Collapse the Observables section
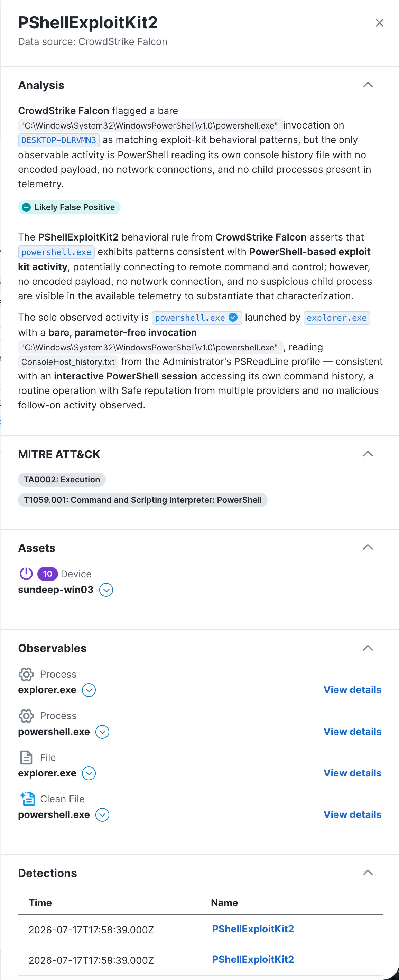 368,648
